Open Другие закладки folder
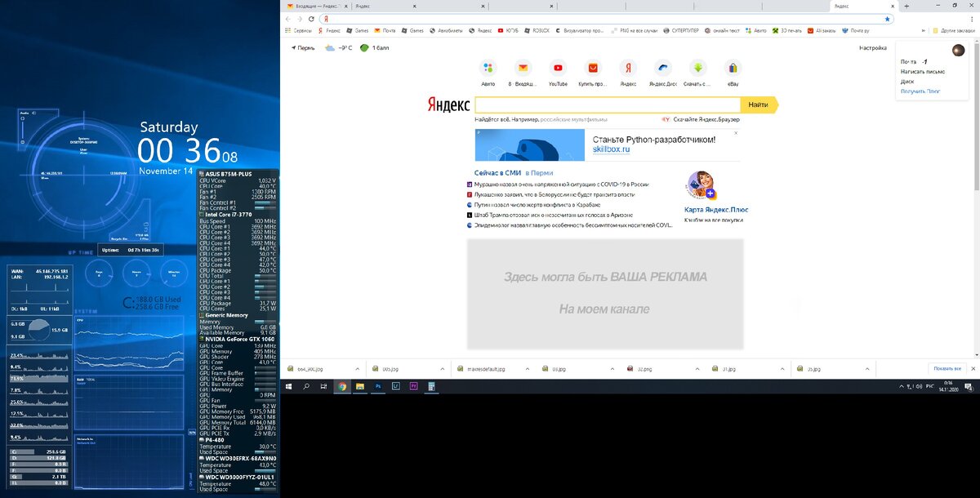This screenshot has width=980, height=498. (x=954, y=30)
